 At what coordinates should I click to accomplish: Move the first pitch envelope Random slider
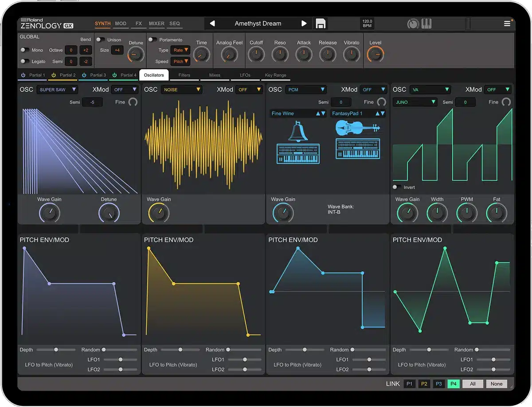[x=120, y=350]
